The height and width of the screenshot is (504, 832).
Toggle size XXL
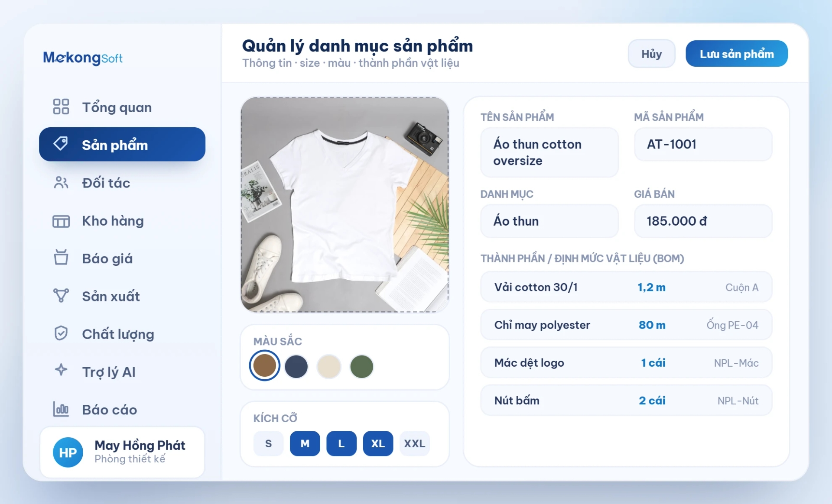click(414, 443)
